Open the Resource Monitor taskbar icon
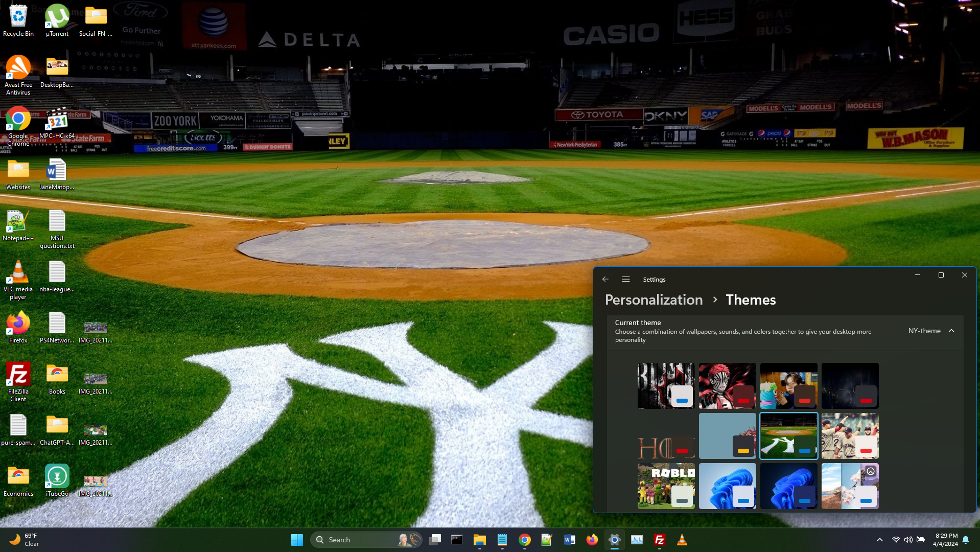This screenshot has width=980, height=552. pyautogui.click(x=637, y=540)
